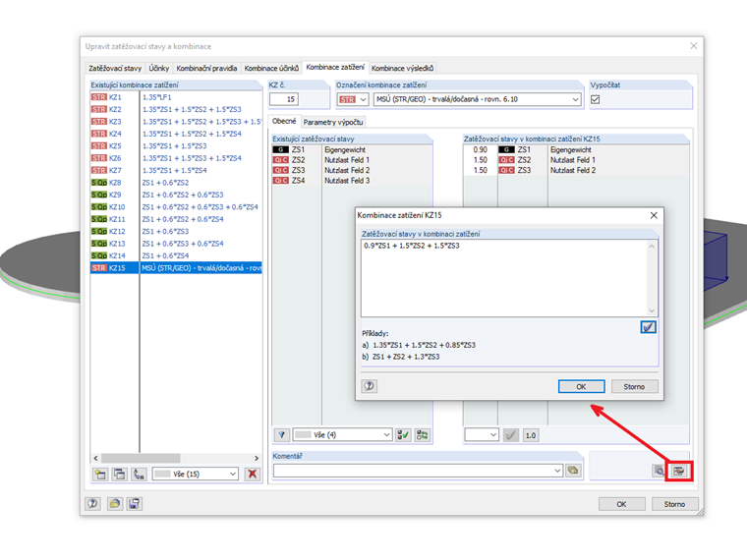
Task: Delete selected combination with the red X icon
Action: pos(252,474)
